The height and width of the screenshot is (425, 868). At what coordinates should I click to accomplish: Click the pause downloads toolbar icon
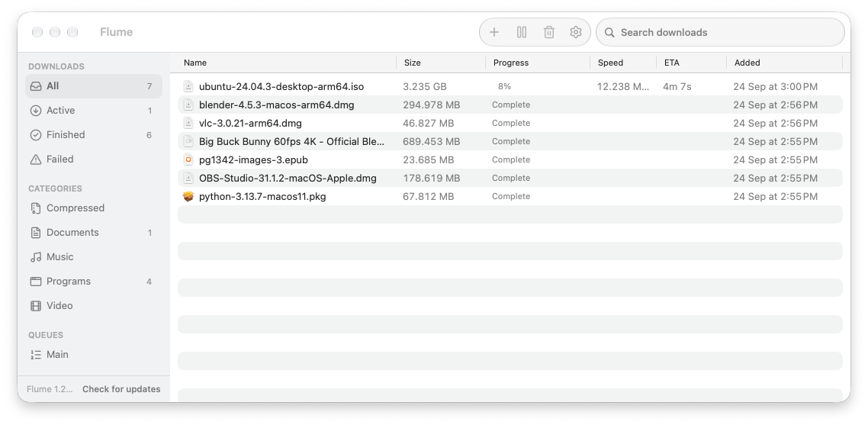click(x=522, y=32)
